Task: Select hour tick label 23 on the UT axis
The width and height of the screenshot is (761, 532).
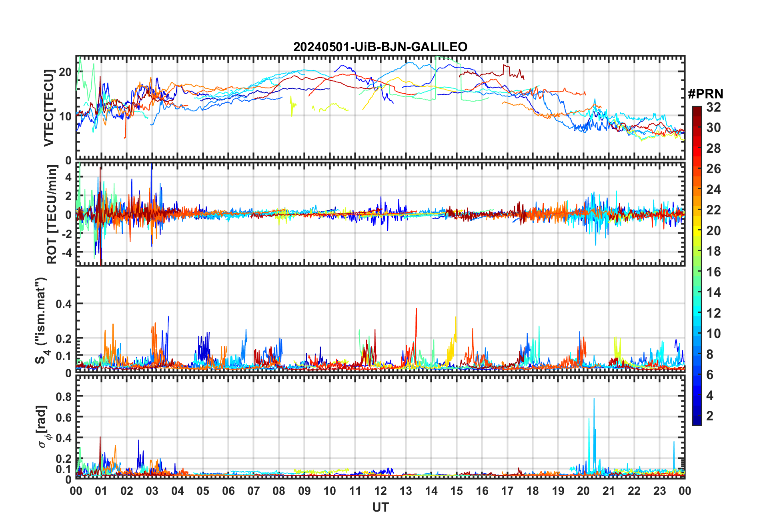Action: point(660,491)
